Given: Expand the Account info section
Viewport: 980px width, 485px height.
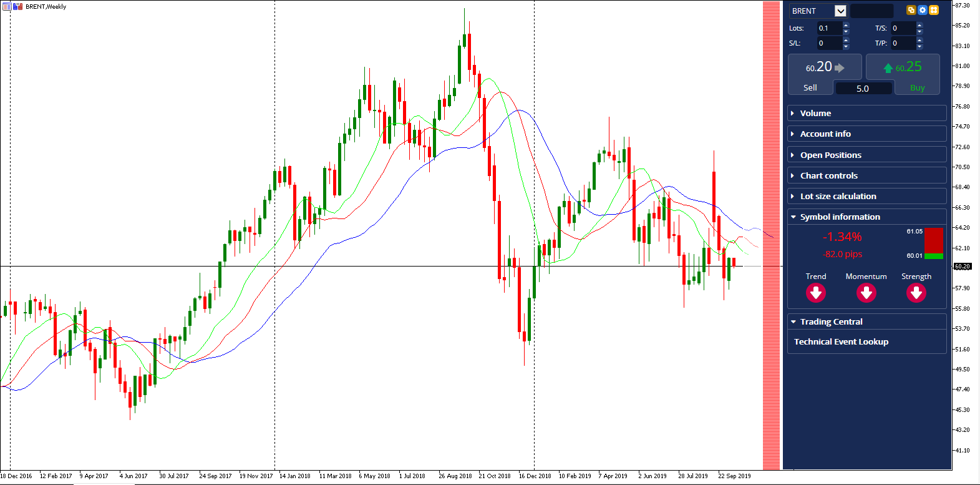Looking at the screenshot, I should click(x=867, y=134).
